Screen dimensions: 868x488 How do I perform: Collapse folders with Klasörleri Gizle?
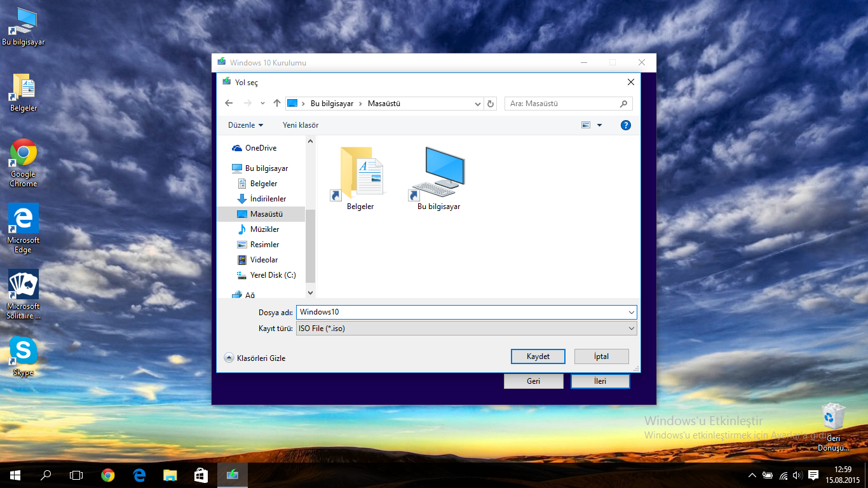point(255,358)
